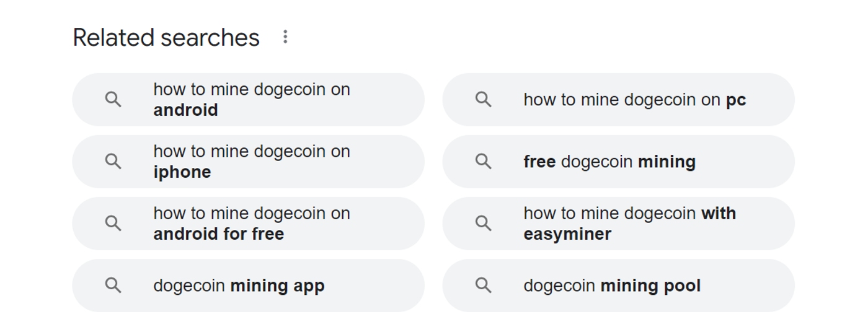The width and height of the screenshot is (868, 319).
Task: Click the magnifier icon for dogecoin on pc
Action: click(x=483, y=100)
